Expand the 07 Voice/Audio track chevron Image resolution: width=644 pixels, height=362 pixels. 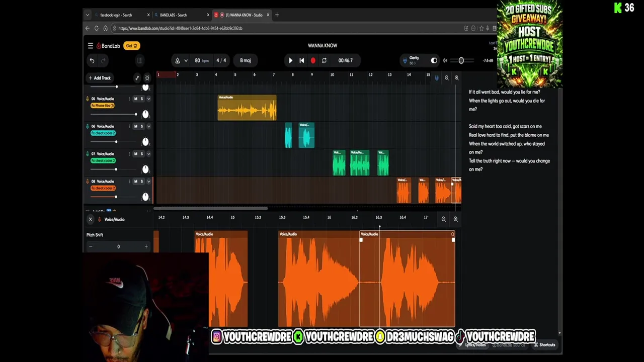pos(148,154)
